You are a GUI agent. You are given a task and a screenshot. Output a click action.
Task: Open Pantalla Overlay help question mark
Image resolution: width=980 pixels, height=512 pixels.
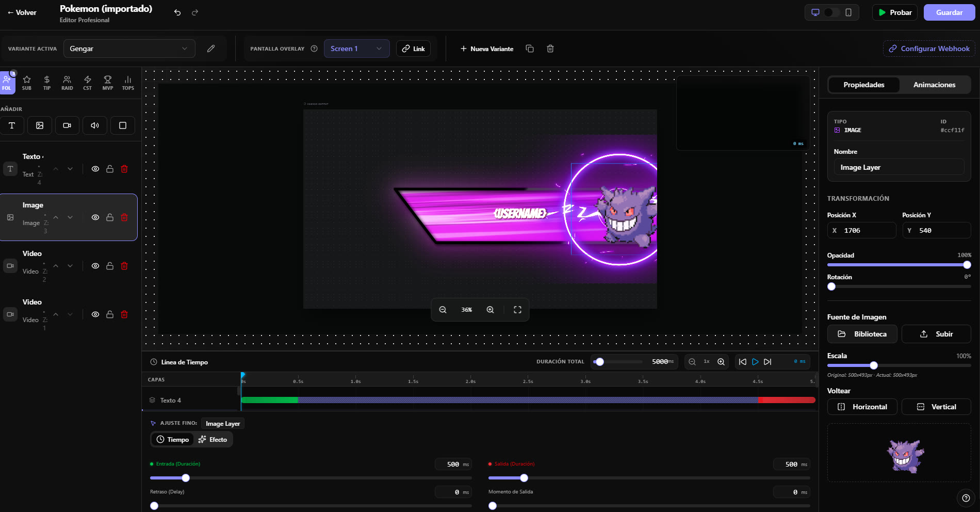pyautogui.click(x=314, y=49)
